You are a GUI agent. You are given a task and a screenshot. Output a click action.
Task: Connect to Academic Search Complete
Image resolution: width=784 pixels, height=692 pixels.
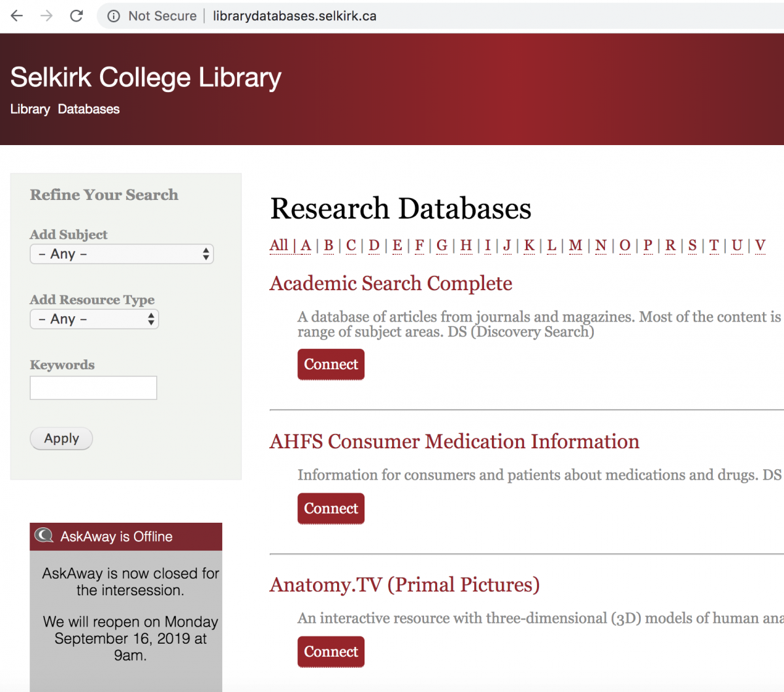pos(331,365)
